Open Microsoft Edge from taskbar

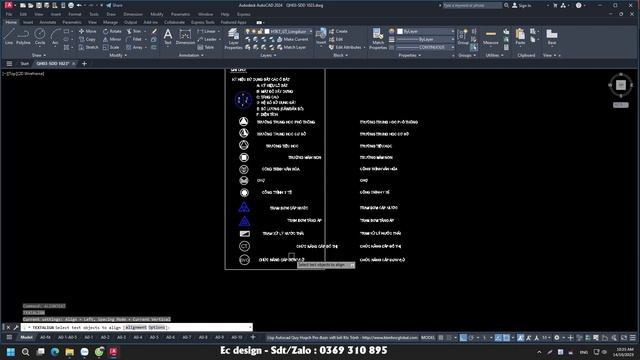click(55, 352)
